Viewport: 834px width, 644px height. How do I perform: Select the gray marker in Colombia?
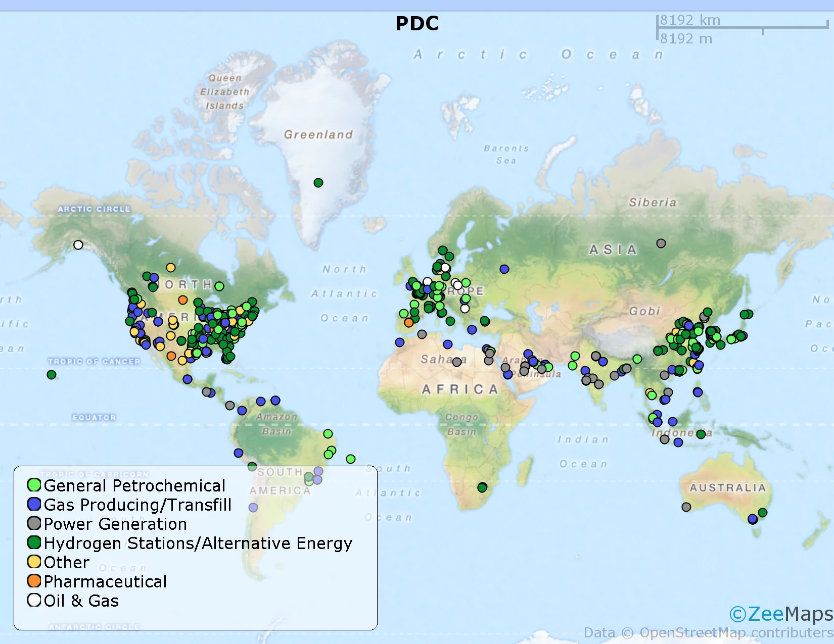point(230,406)
